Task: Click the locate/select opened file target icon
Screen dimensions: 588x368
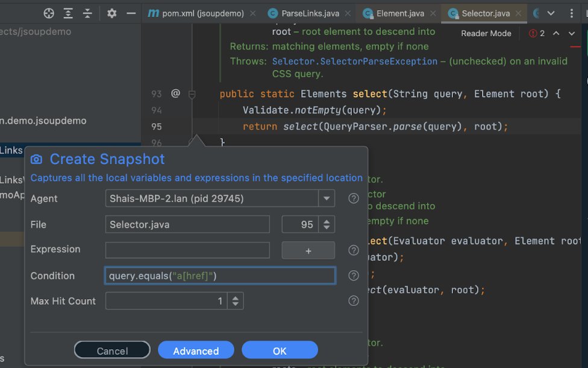Action: click(x=49, y=13)
